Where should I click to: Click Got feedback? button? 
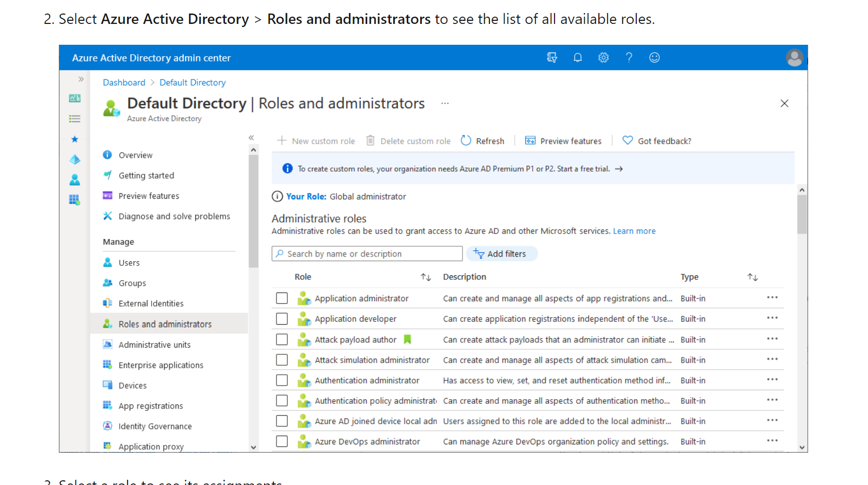(x=657, y=141)
